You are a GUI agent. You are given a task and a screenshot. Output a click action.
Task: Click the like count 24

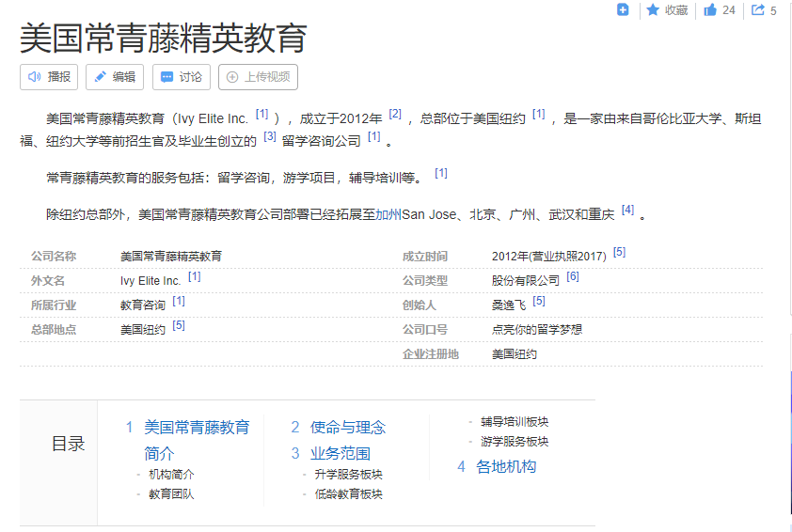729,10
